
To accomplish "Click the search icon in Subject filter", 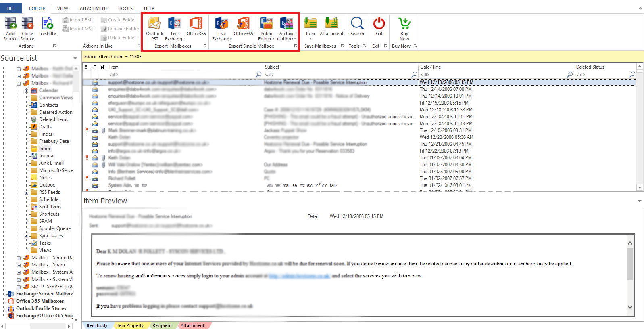I will (x=414, y=75).
